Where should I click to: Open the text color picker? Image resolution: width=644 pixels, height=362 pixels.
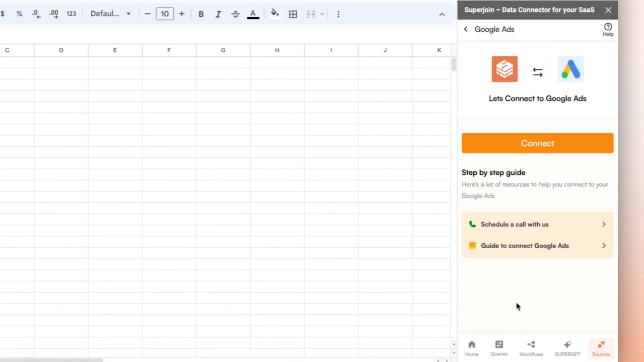pyautogui.click(x=253, y=14)
